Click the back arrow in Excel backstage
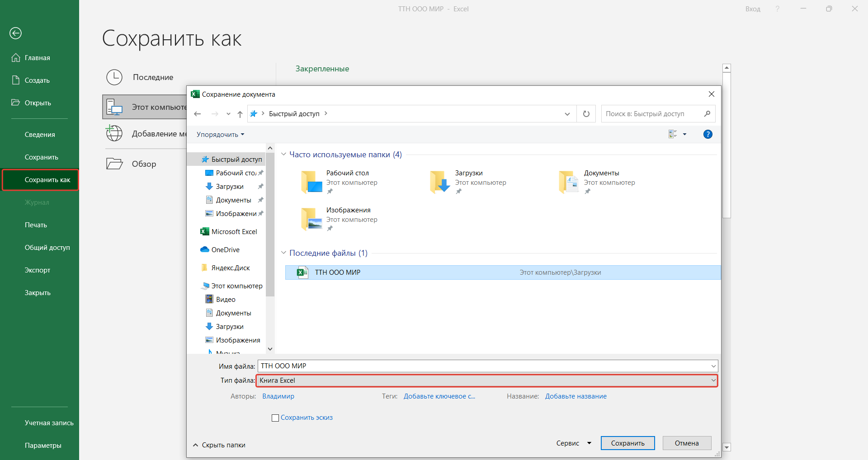The image size is (868, 460). click(x=16, y=33)
